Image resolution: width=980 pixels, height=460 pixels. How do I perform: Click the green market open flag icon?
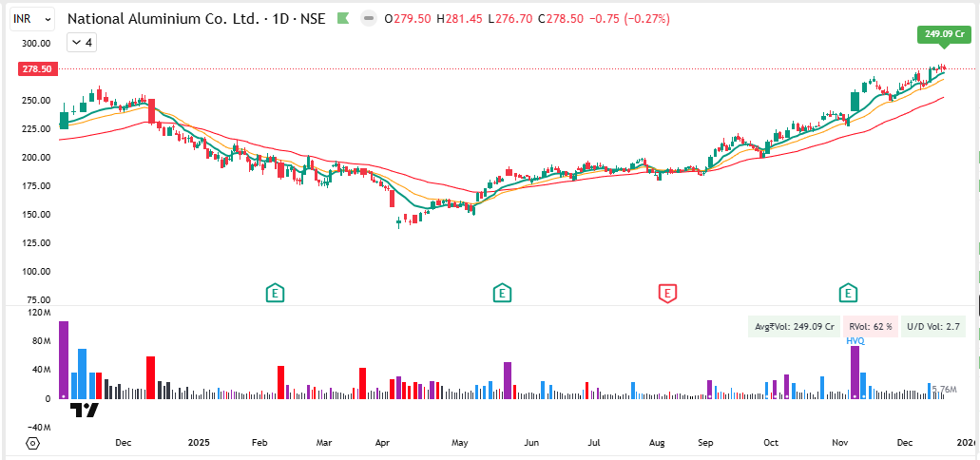coord(342,19)
